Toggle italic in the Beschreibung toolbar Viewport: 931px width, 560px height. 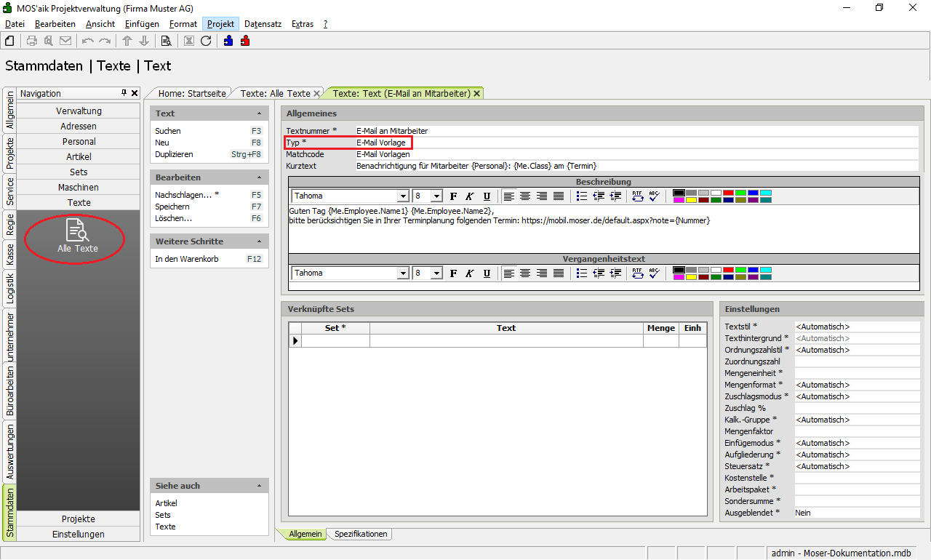point(469,196)
